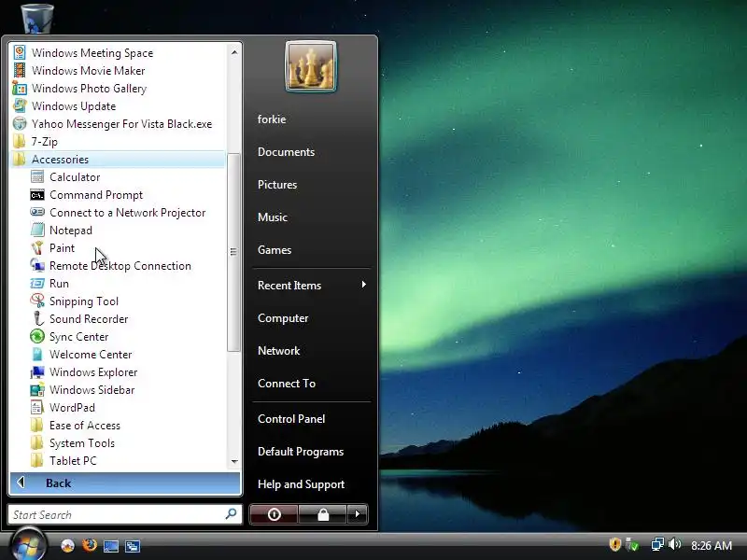Go Back to the main Start menu
The width and height of the screenshot is (747, 560).
[125, 483]
